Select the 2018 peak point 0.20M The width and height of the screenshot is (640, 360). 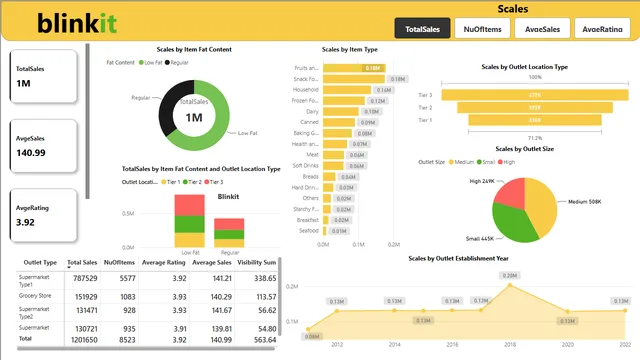(x=510, y=285)
